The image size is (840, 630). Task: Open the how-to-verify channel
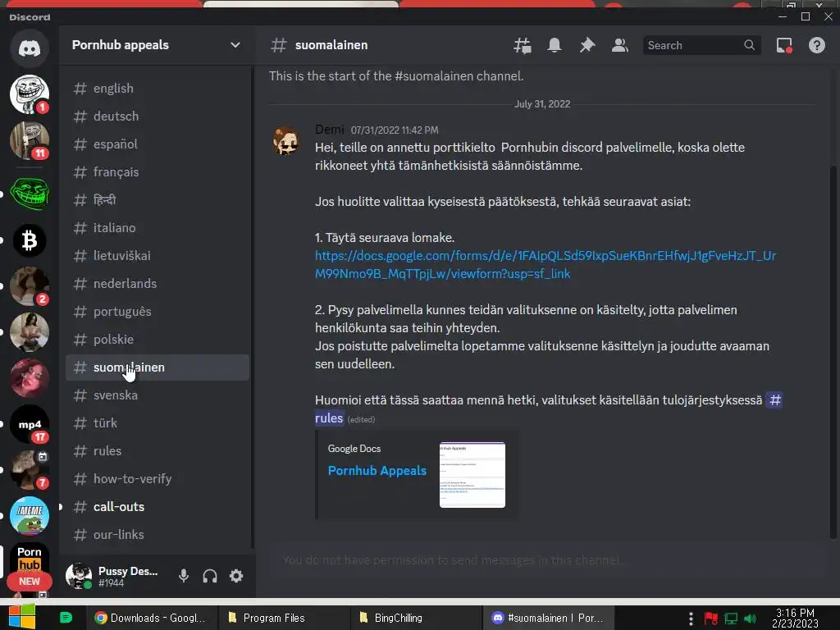point(157,479)
